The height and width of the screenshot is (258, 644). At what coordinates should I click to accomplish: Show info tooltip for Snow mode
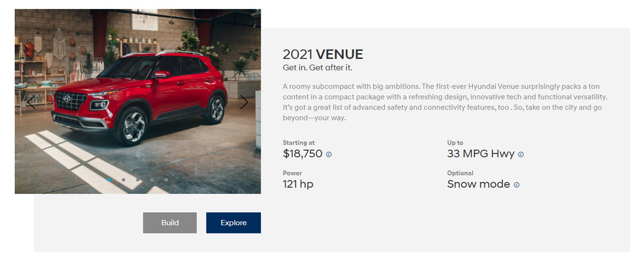click(x=516, y=185)
